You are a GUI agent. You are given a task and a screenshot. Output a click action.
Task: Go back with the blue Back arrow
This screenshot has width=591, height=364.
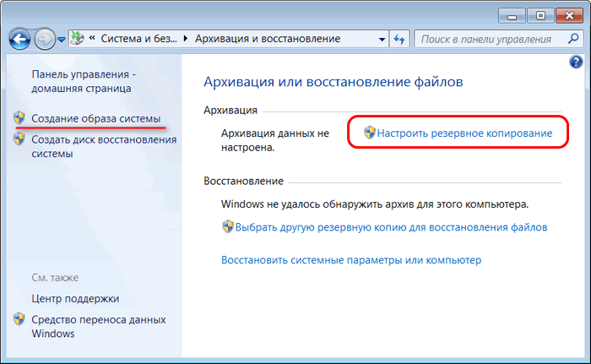(19, 39)
